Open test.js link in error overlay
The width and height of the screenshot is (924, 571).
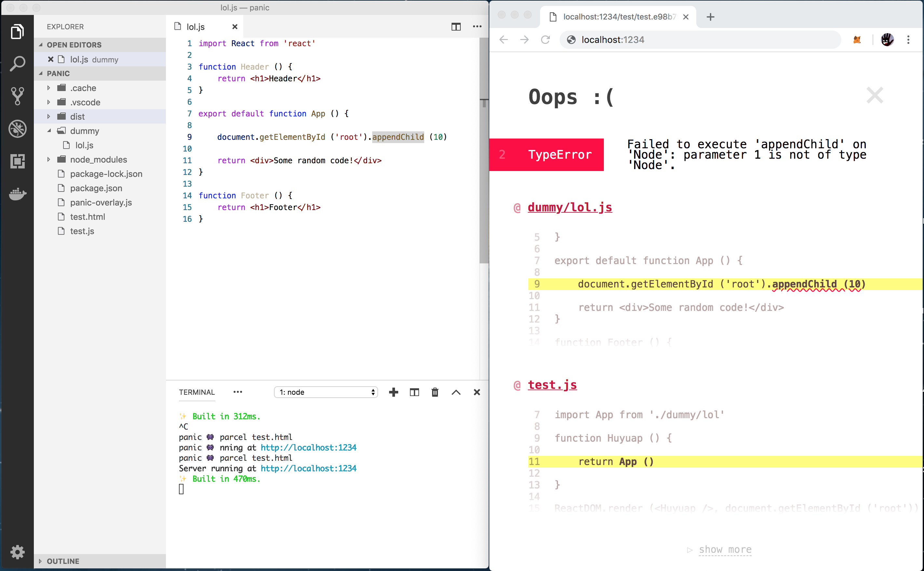pos(552,385)
